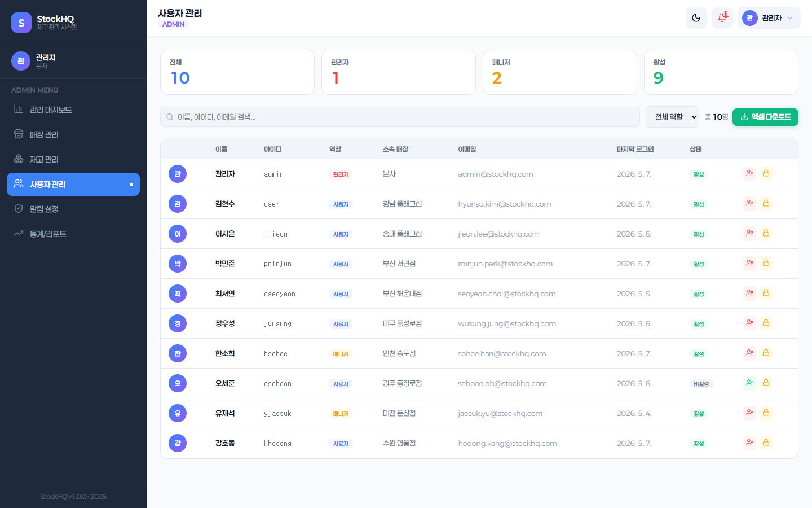Click store name 수원 영통점

399,443
